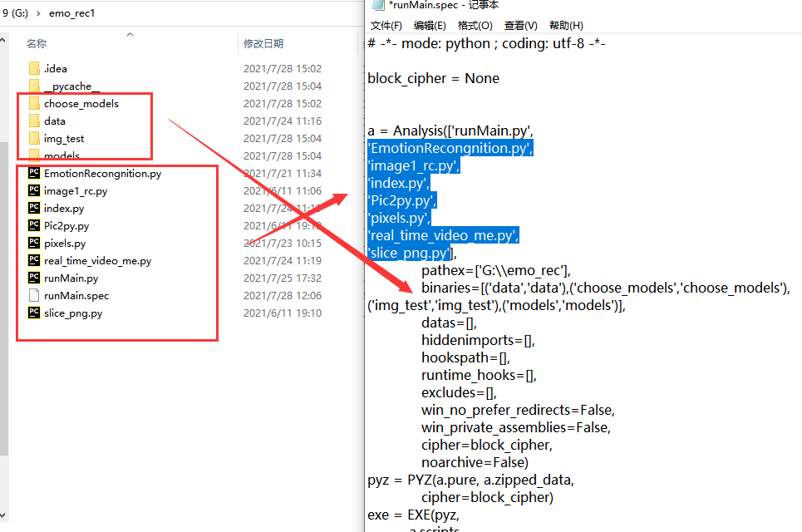
Task: Select the data folder
Action: tap(33, 121)
